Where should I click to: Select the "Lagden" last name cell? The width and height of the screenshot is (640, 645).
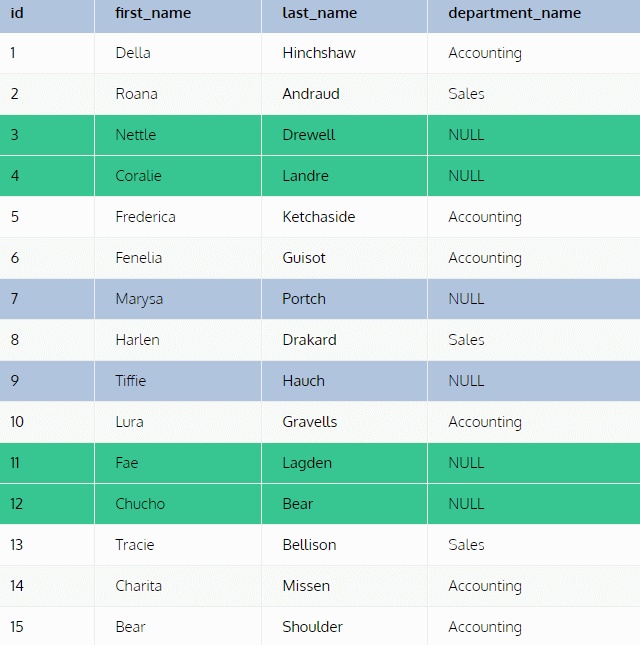[307, 463]
